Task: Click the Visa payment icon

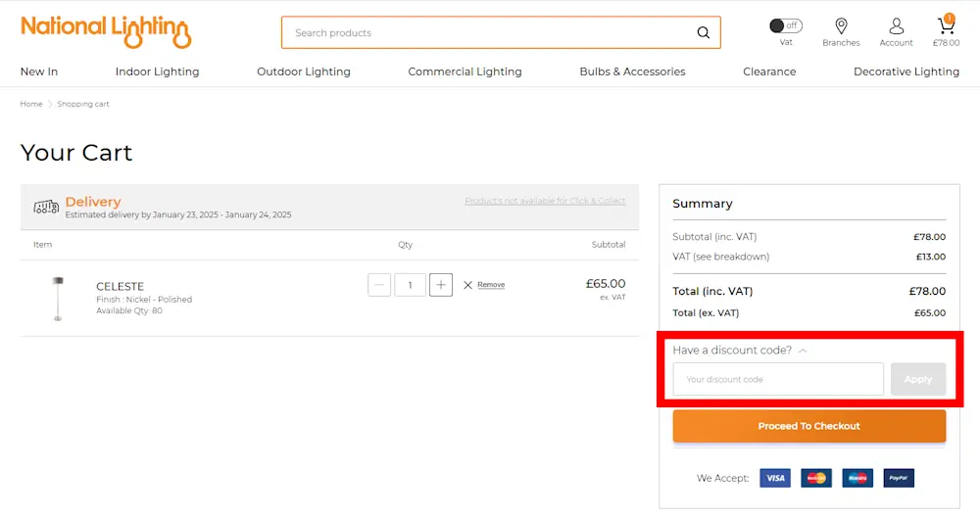Action: (x=775, y=478)
